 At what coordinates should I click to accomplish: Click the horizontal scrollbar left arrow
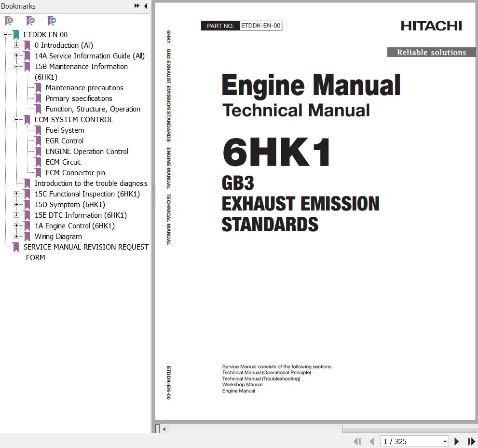click(164, 429)
